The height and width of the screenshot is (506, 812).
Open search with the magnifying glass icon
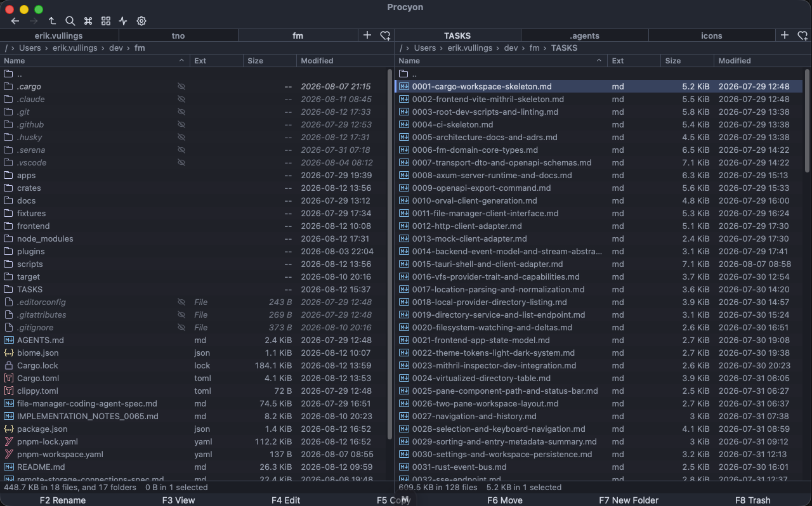click(70, 21)
